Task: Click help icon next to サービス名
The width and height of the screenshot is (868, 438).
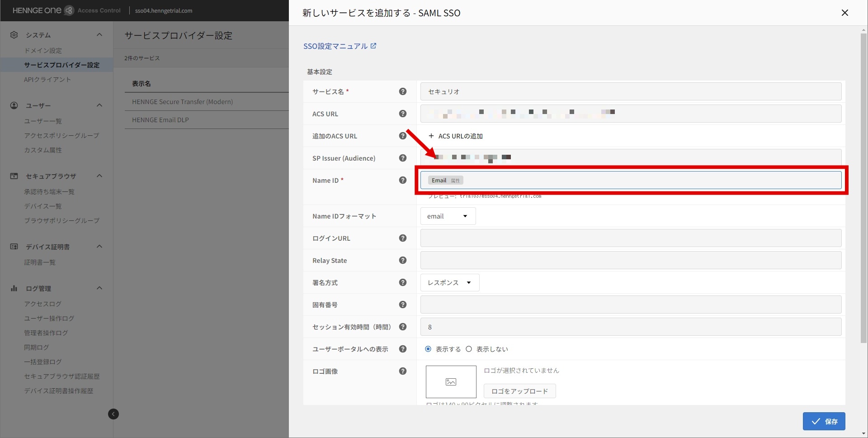Action: [x=403, y=91]
